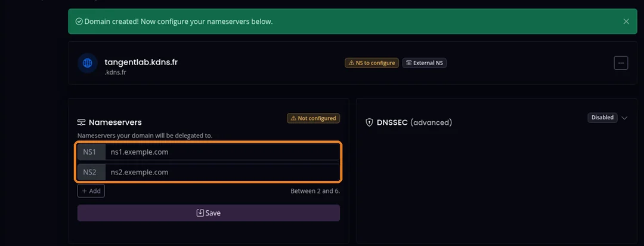Click the DNSSEC shield icon
The height and width of the screenshot is (246, 644).
(x=369, y=122)
